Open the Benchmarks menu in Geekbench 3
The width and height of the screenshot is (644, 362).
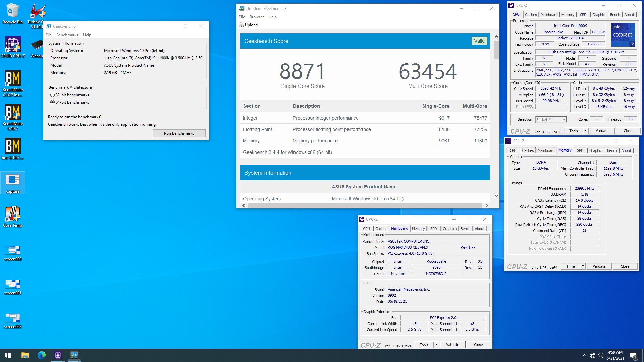(x=67, y=35)
